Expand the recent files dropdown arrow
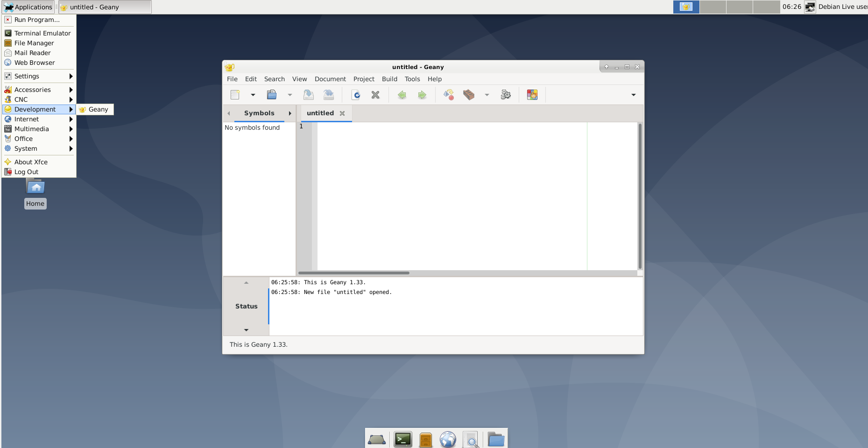 290,95
